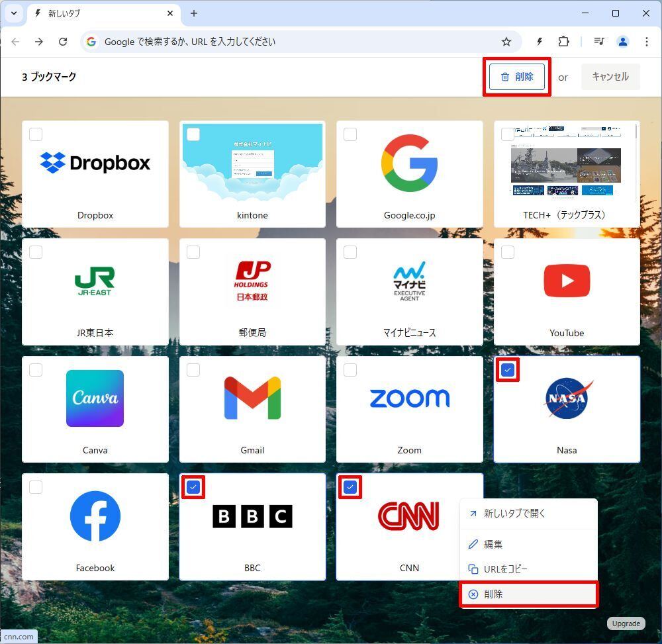Check the YouTube bookmark checkbox

click(508, 252)
